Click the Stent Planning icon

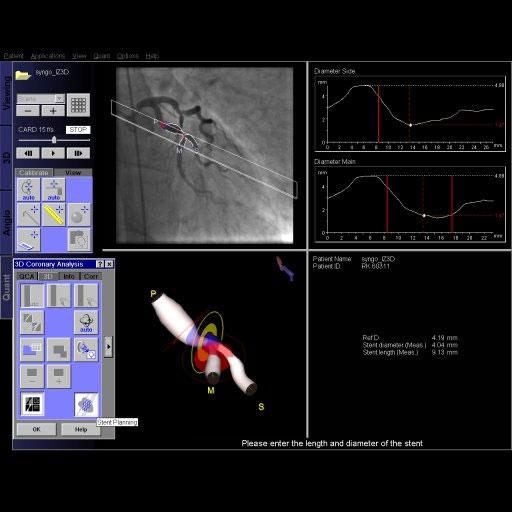pyautogui.click(x=86, y=404)
